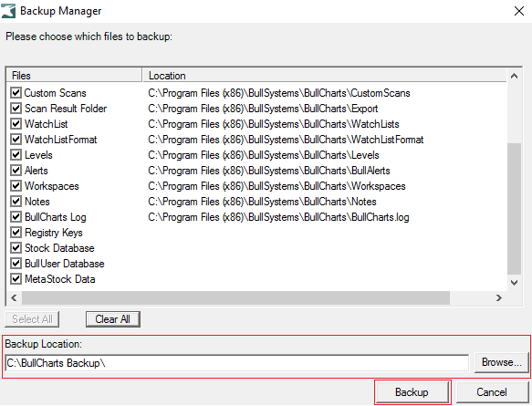Screen dimensions: 532x406
Task: Click the left arrow of horizontal scrollbar
Action: [x=14, y=297]
